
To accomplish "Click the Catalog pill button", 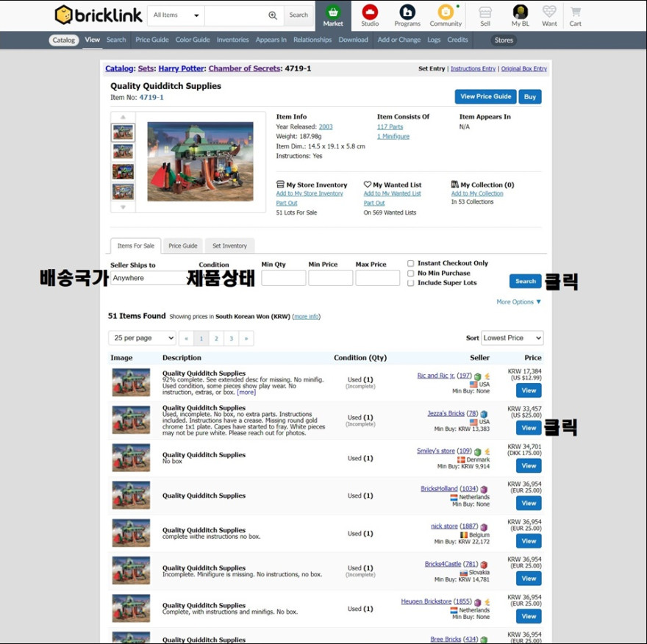I will click(63, 40).
